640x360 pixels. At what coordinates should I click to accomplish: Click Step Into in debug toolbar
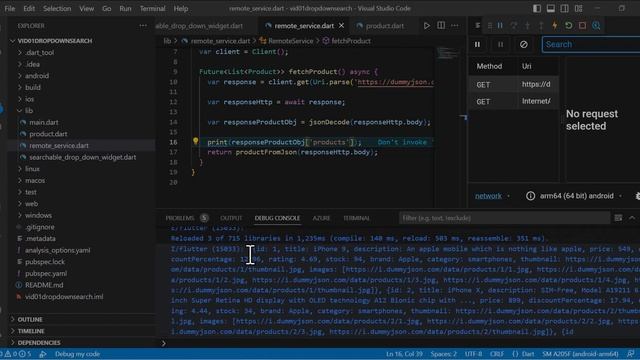(527, 25)
